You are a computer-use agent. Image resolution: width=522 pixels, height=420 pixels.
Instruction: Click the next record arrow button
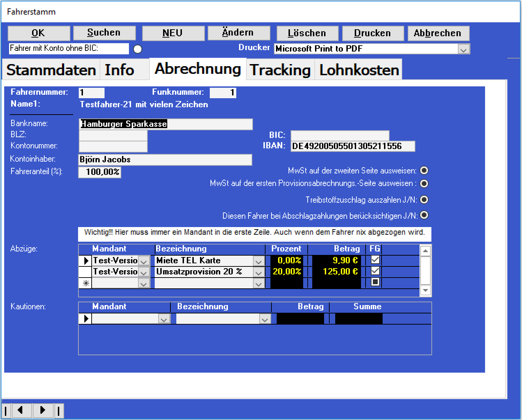43,411
